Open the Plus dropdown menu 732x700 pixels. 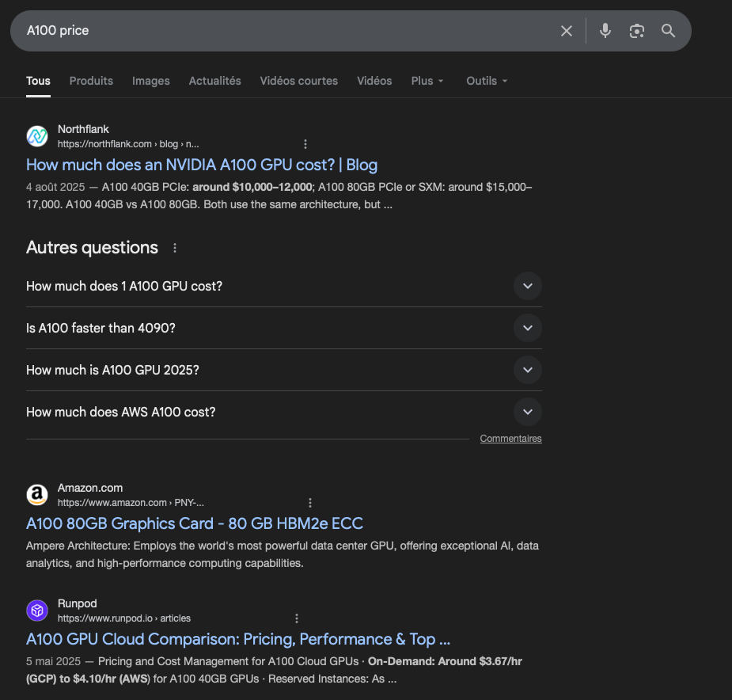point(427,81)
